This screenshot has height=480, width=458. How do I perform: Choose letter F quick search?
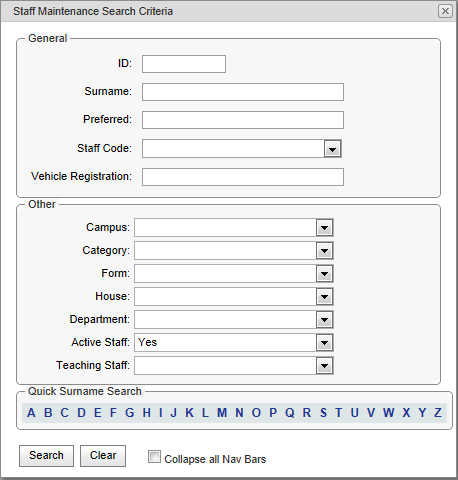(x=113, y=413)
